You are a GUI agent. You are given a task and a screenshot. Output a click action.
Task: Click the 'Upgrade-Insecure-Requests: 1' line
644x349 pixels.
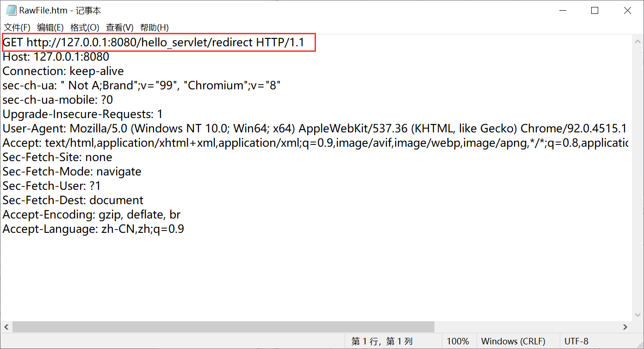click(x=83, y=114)
